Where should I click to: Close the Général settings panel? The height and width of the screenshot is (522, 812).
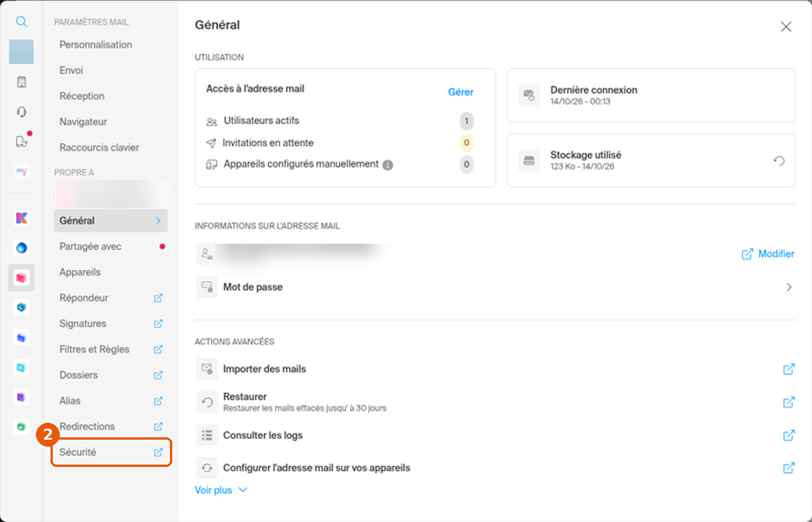[786, 27]
